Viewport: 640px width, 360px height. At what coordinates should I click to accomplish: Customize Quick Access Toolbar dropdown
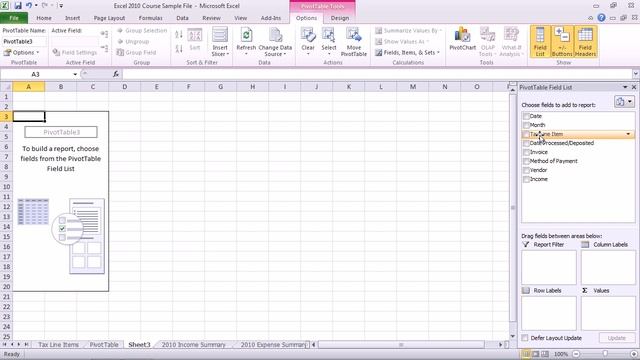pos(60,6)
